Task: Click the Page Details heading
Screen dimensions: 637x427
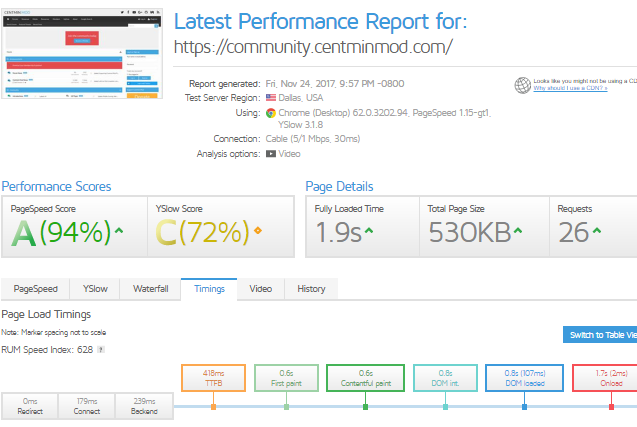Action: (x=339, y=186)
